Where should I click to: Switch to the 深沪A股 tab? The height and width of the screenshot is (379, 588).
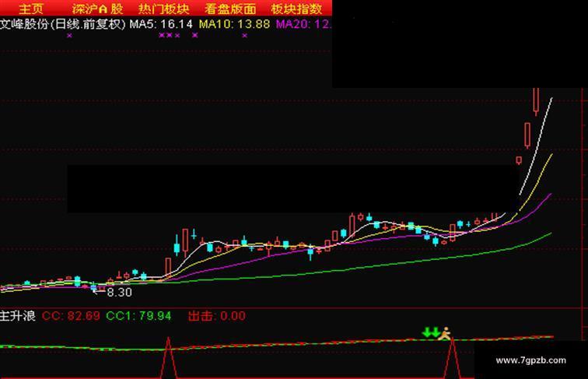click(x=97, y=9)
